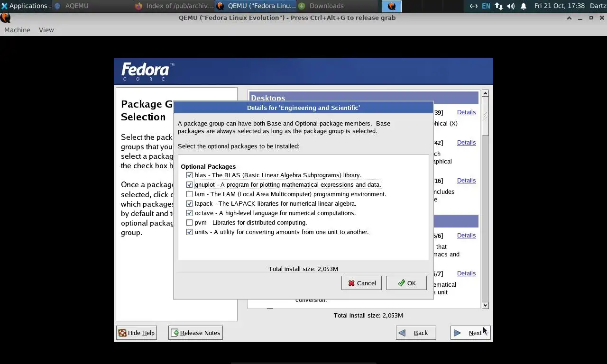Click the Fedora Core logo
Image resolution: width=607 pixels, height=364 pixels.
[x=147, y=72]
